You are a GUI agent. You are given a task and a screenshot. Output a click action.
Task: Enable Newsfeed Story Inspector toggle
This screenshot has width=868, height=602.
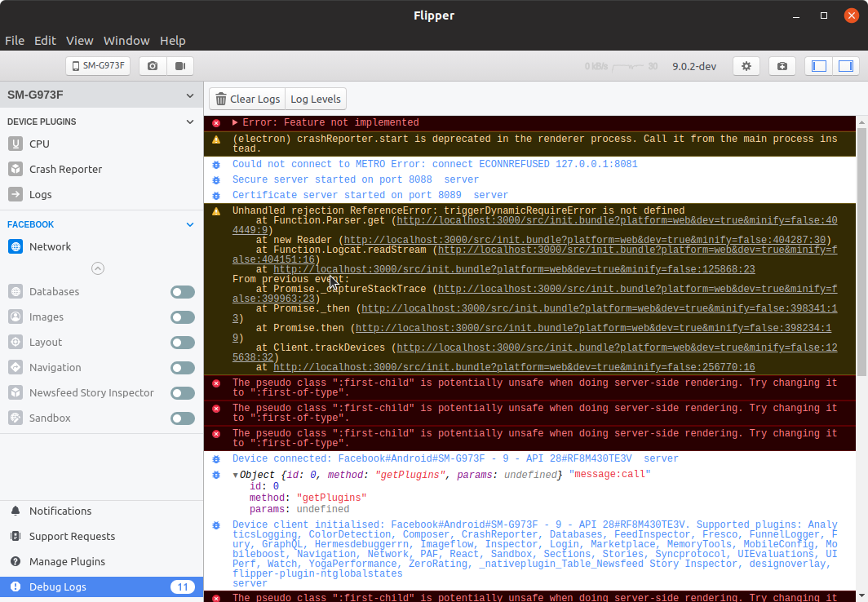pyautogui.click(x=183, y=393)
